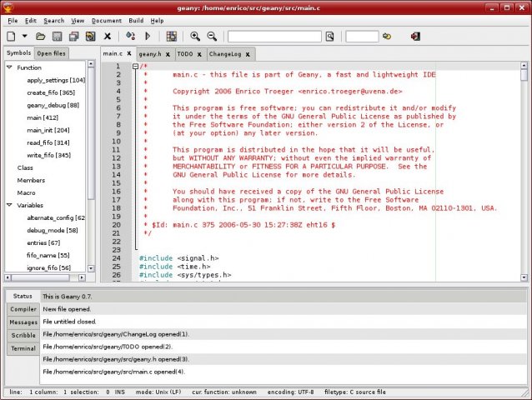Viewport: 532px width, 400px height.
Task: Click the Zoom in magnifier icon
Action: pyautogui.click(x=195, y=37)
